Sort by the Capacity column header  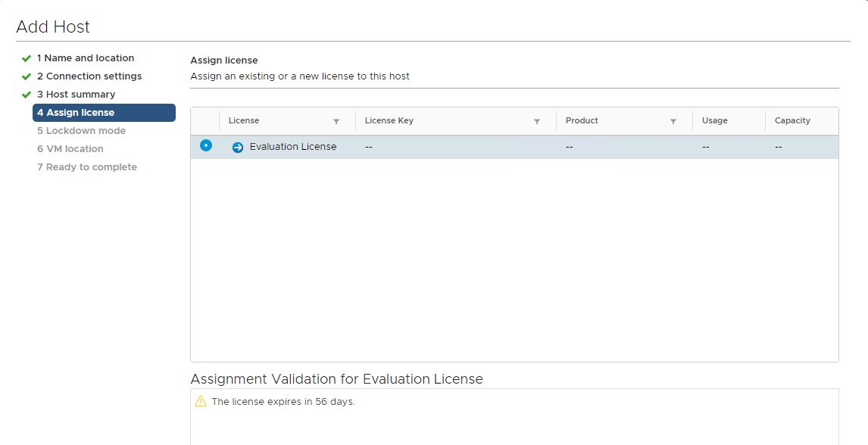(792, 120)
